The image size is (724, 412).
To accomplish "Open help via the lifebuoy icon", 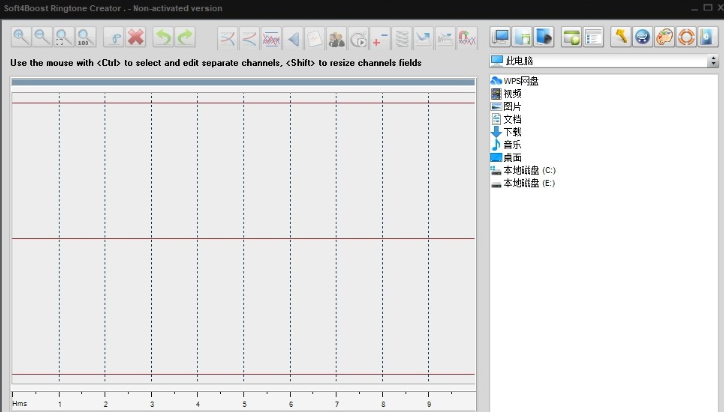I will [x=686, y=38].
